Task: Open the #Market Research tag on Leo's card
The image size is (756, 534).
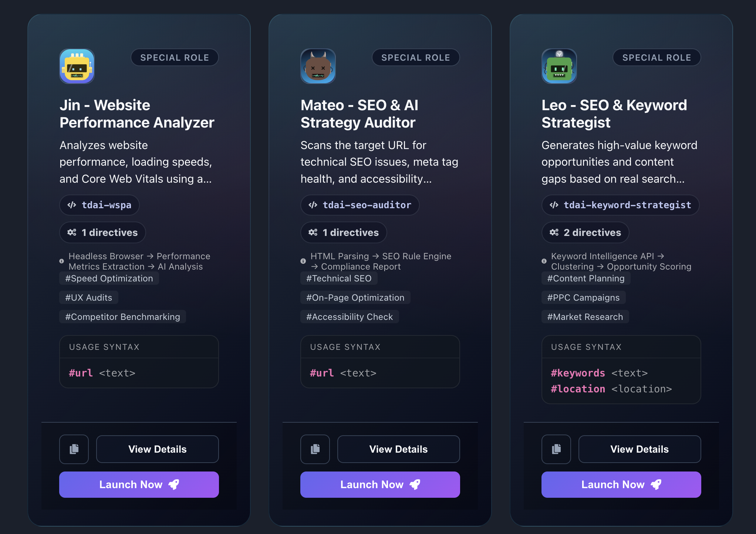Action: [x=585, y=317]
